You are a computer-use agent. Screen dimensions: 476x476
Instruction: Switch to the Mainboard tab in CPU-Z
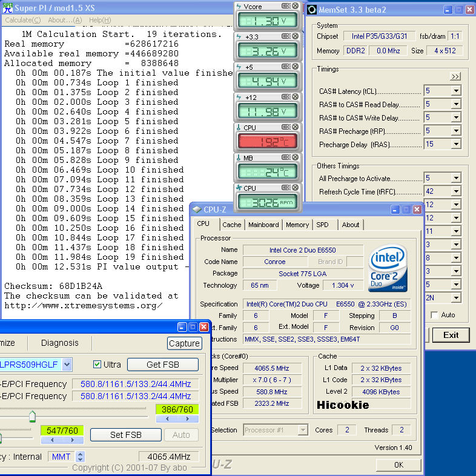(x=263, y=225)
